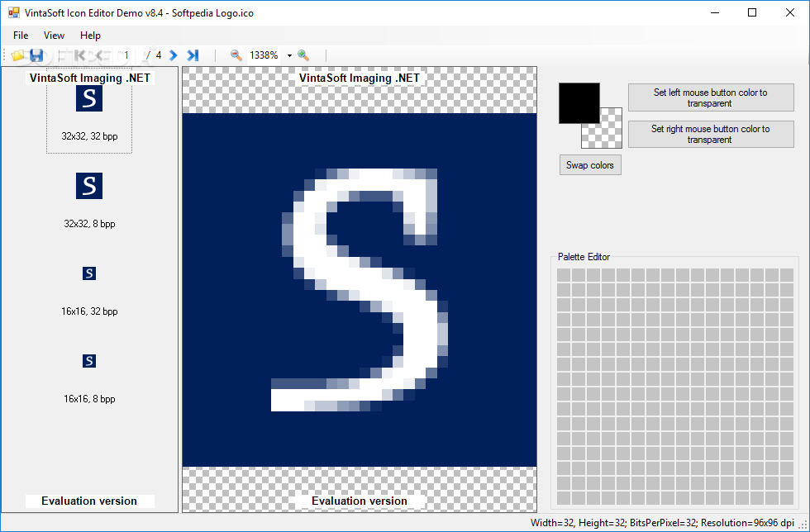Screen dimensions: 810x532
Task: Zoom in with the plus magnifier
Action: [x=304, y=55]
